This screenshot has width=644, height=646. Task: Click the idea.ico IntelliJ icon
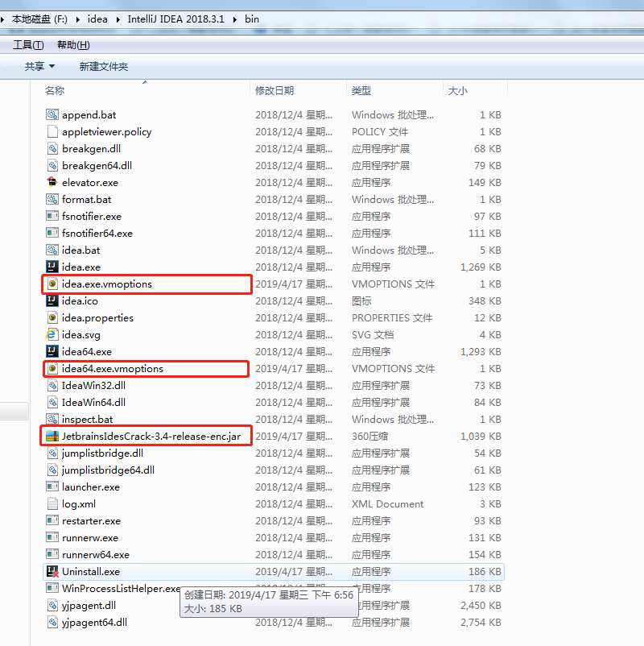point(52,300)
